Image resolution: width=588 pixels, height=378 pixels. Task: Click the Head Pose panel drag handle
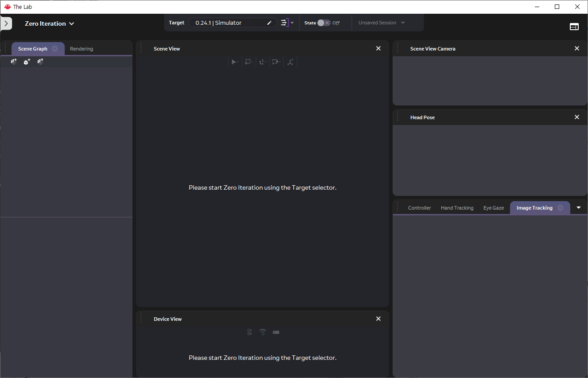point(397,117)
